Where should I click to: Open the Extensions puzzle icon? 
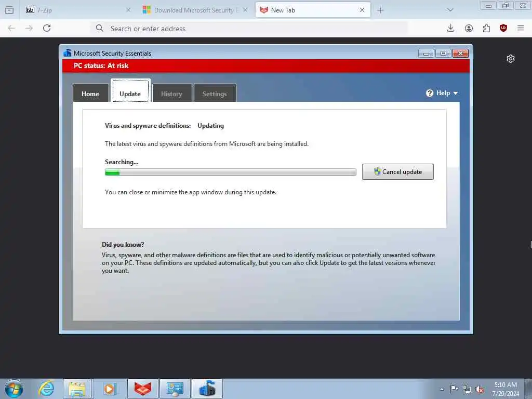(486, 29)
